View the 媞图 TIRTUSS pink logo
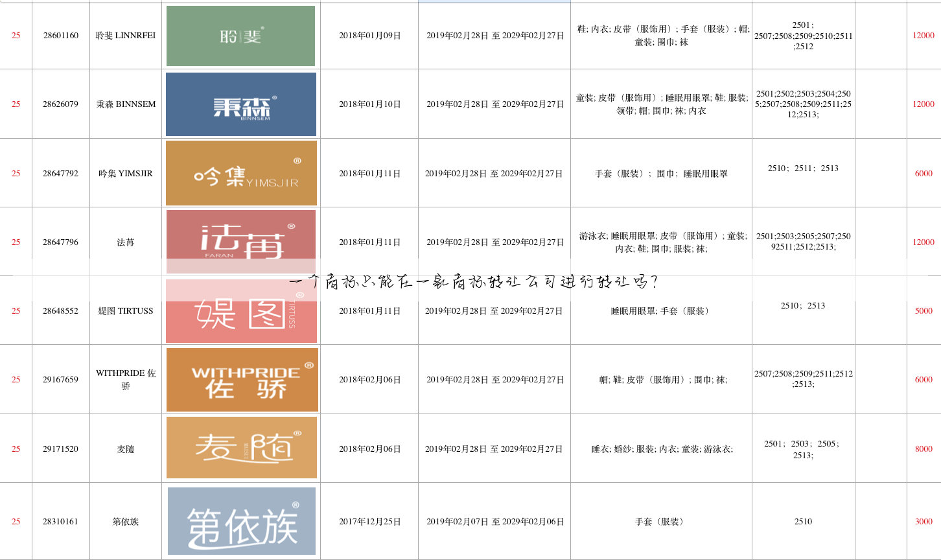 point(240,311)
